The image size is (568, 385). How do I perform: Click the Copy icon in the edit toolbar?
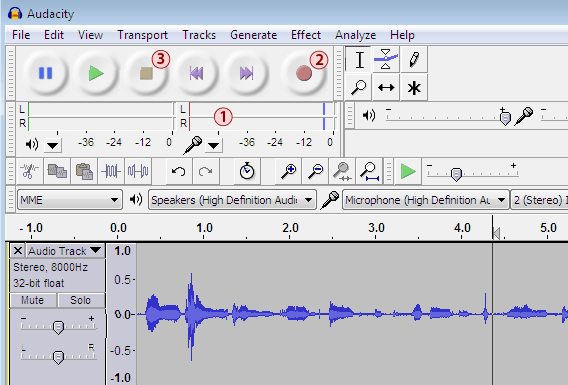[57, 171]
